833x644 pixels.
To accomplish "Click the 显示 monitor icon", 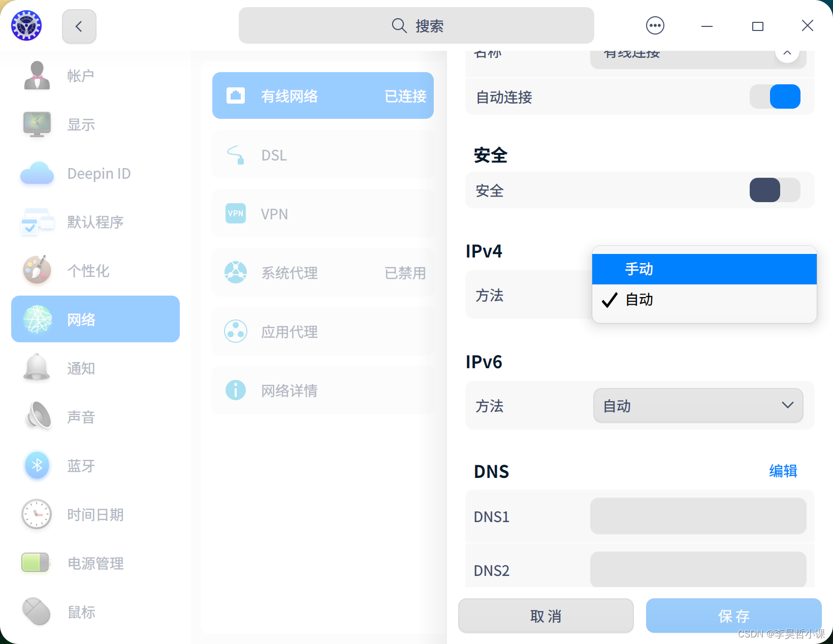I will point(37,124).
